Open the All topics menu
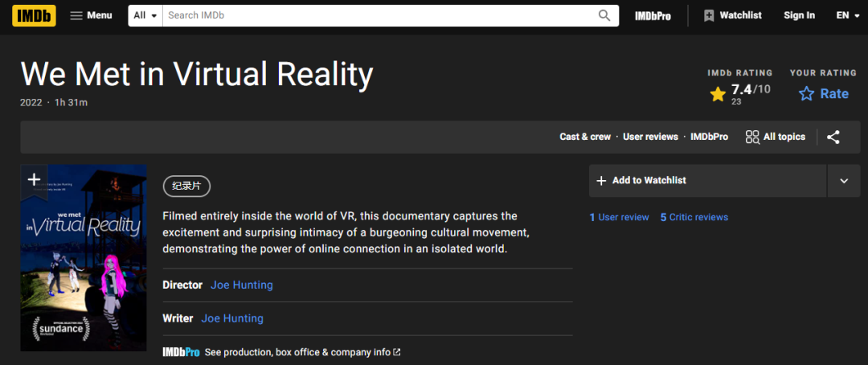The image size is (868, 365). pos(775,137)
